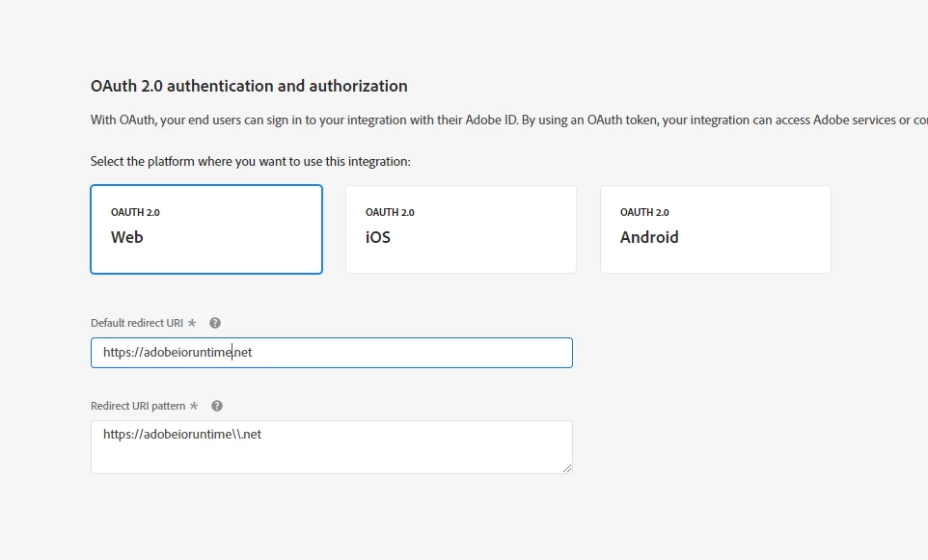Screen dimensions: 928x560
Task: Focus the Redirect URI pattern text area
Action: coord(331,447)
